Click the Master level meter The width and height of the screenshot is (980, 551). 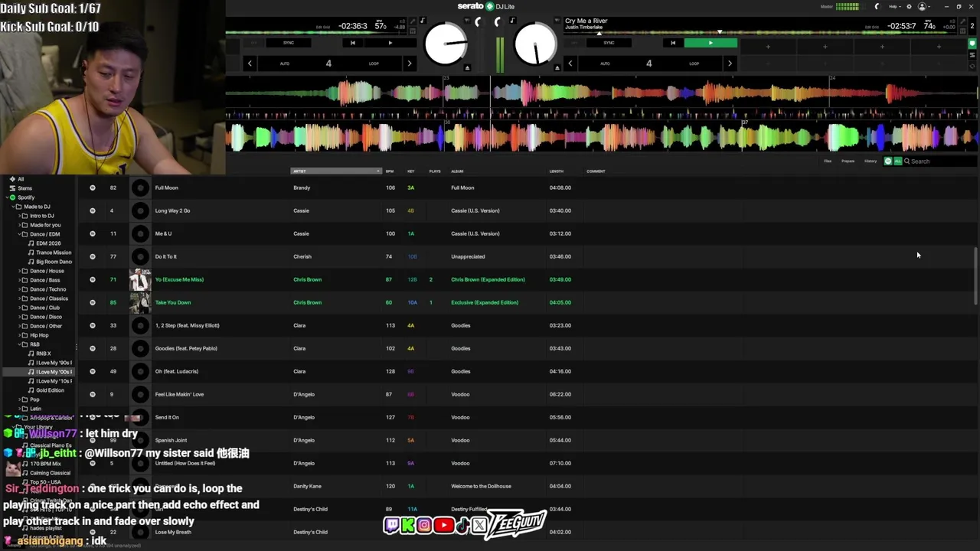[848, 6]
